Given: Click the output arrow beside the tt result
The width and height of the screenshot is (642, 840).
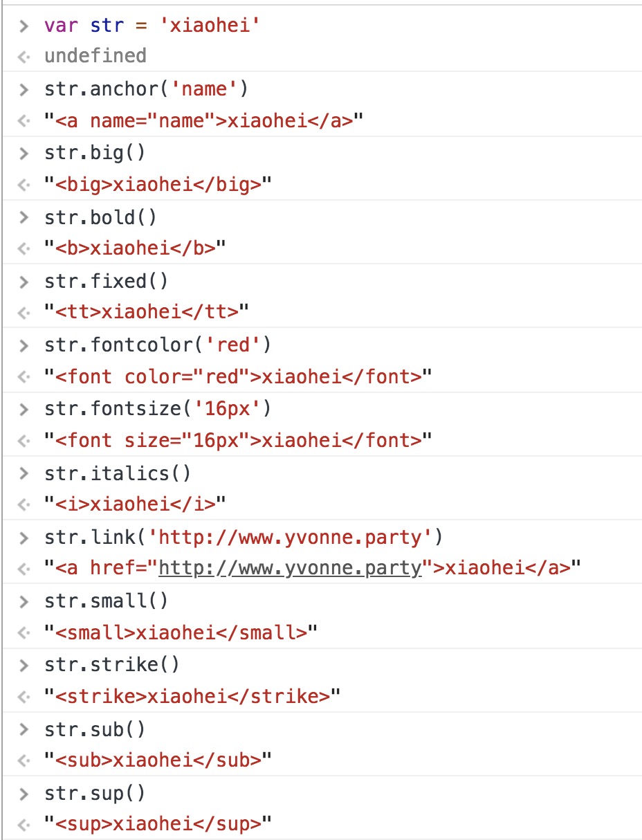Looking at the screenshot, I should [x=24, y=313].
